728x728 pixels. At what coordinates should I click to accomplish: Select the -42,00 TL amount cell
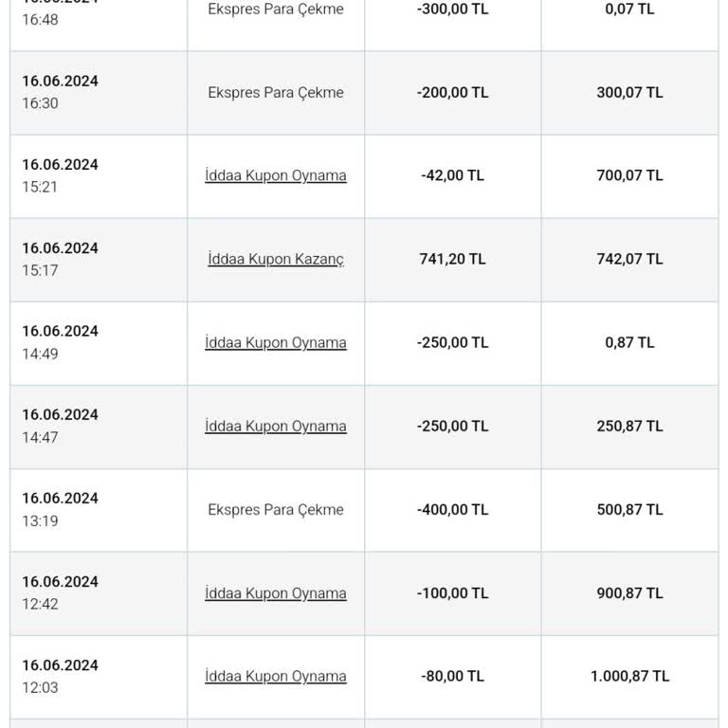coord(452,175)
